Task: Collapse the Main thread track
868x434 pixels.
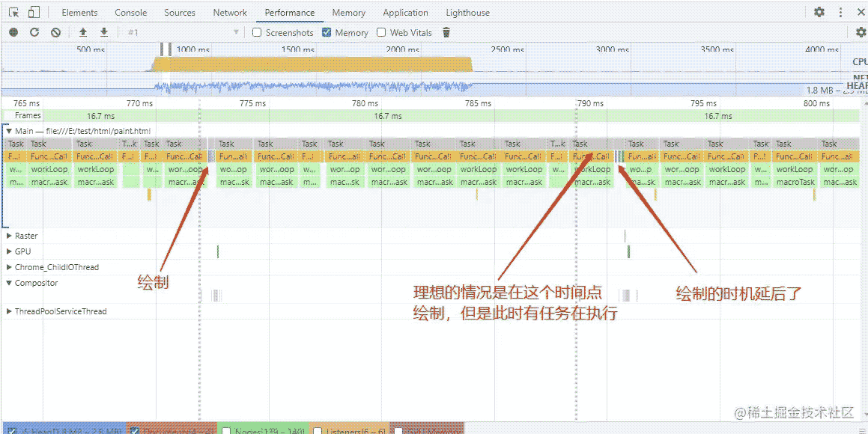Action: (9, 131)
